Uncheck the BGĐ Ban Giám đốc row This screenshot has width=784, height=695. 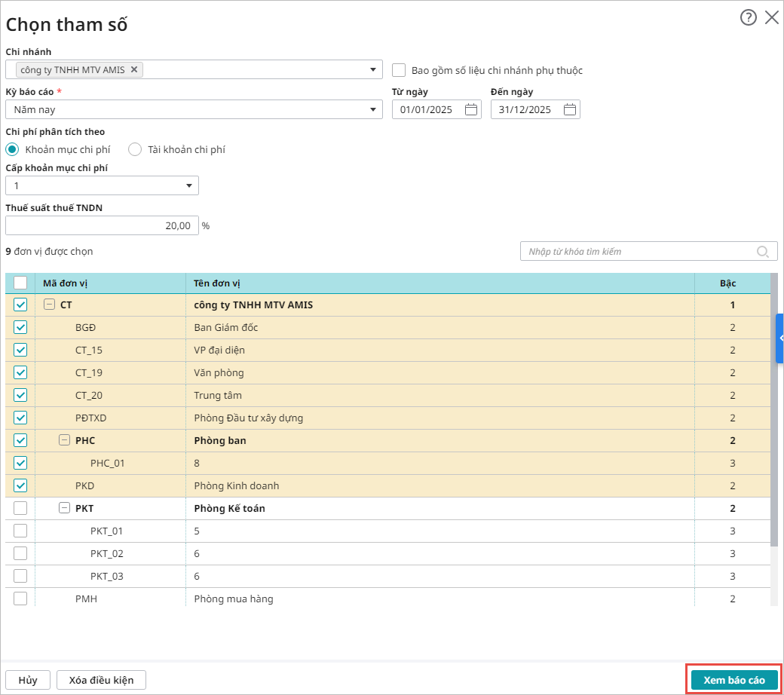[20, 327]
